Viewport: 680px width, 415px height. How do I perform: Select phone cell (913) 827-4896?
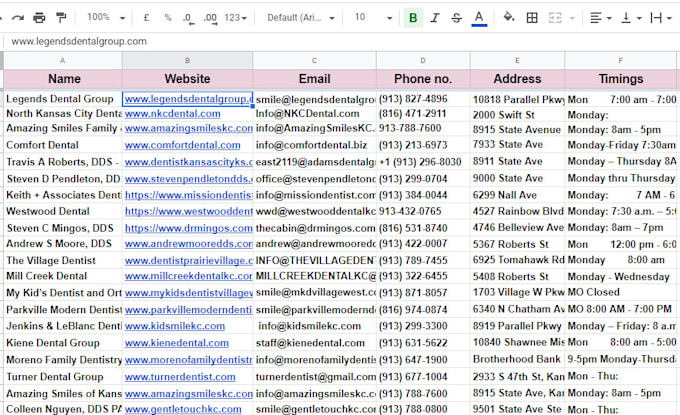423,99
